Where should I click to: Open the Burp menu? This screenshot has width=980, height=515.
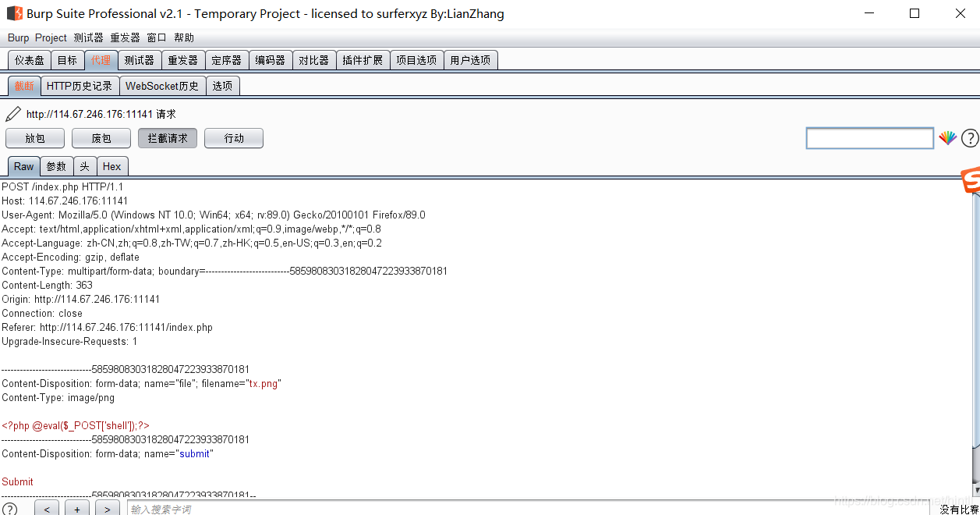18,37
